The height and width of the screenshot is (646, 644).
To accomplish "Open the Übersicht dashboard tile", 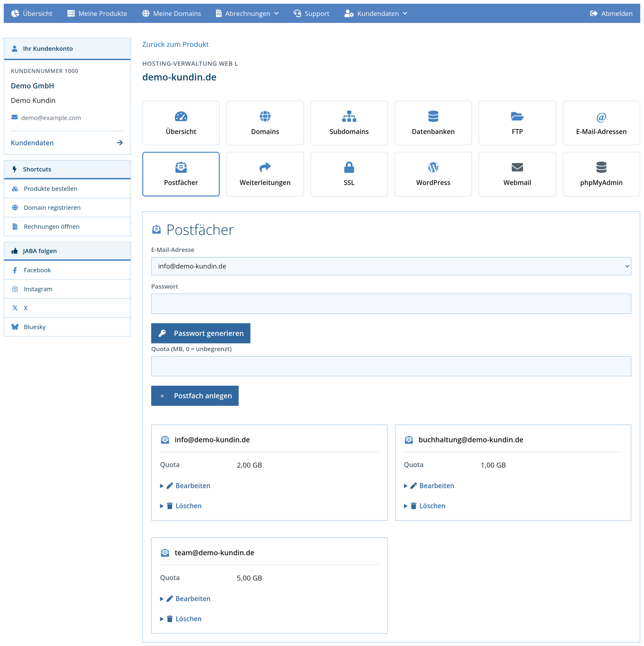I will point(181,123).
